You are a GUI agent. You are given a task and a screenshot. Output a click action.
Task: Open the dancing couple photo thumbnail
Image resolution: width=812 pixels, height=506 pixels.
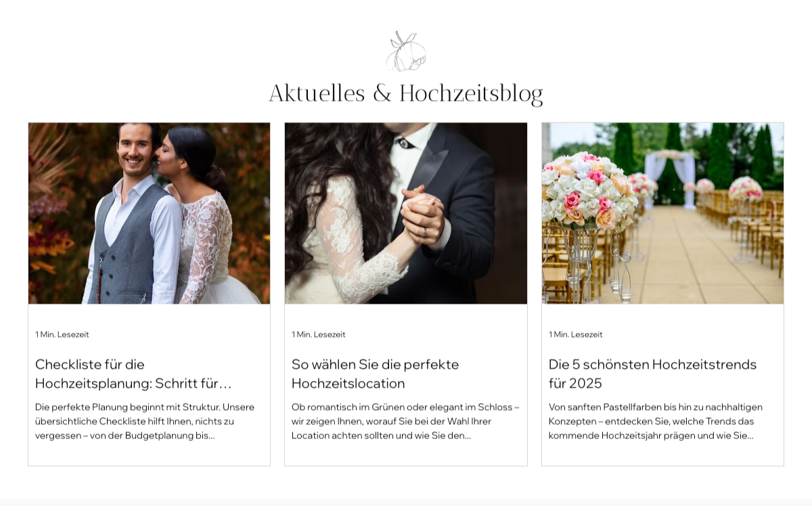tap(406, 213)
